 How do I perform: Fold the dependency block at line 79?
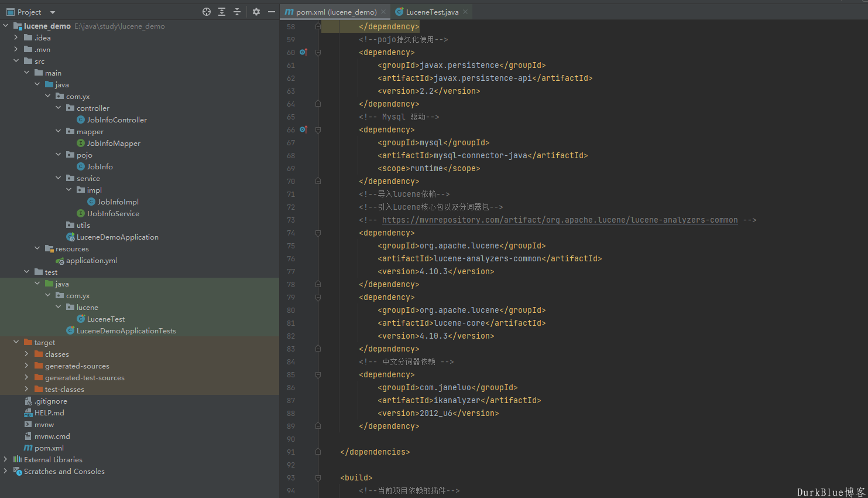(318, 297)
